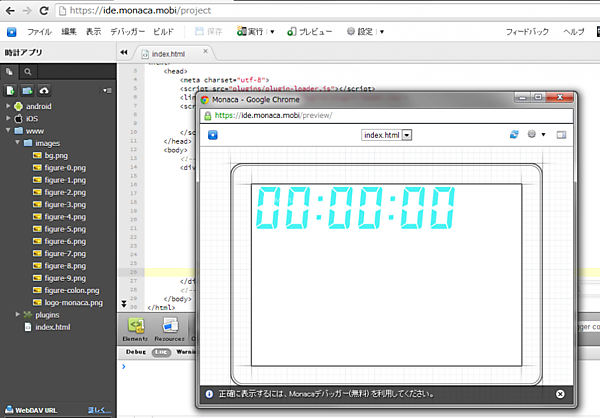
Task: Click the cloud upload icon in project panel
Action: tap(45, 91)
